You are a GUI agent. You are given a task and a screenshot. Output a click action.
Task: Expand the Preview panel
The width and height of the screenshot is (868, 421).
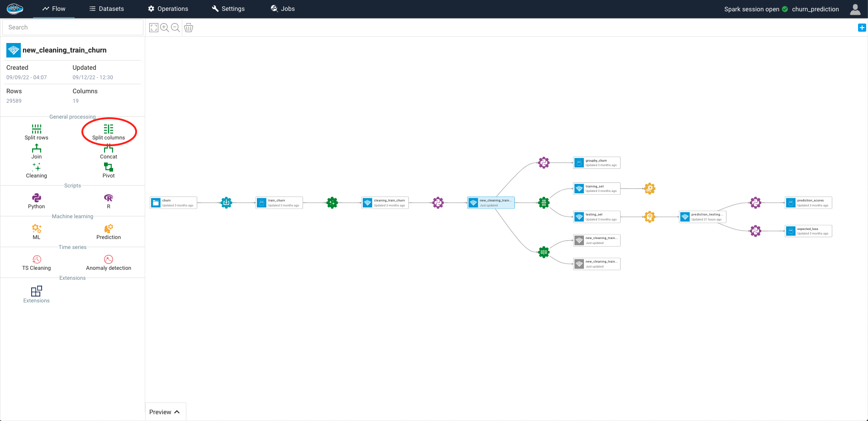(165, 412)
